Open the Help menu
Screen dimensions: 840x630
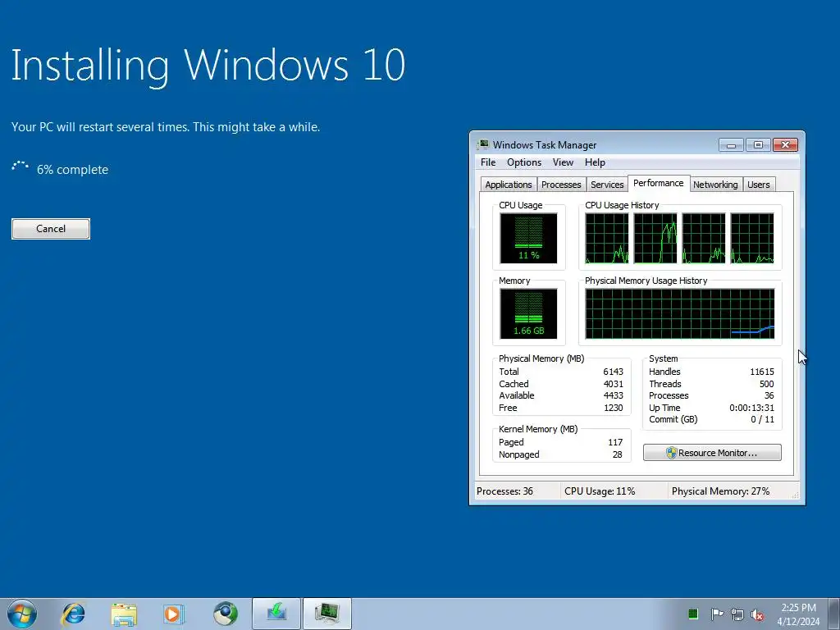coord(595,162)
